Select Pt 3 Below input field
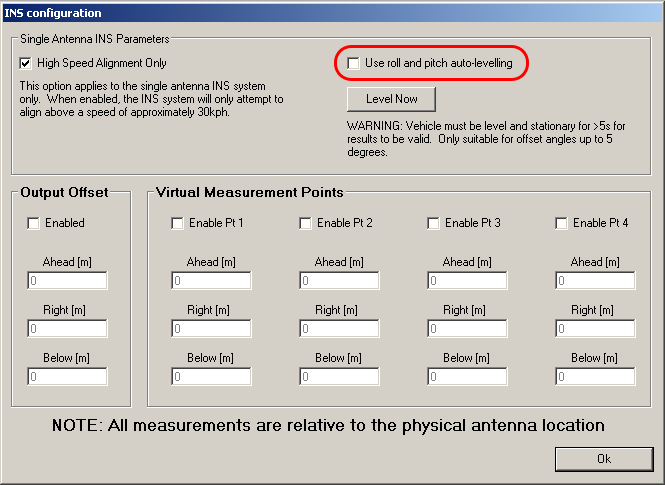 click(467, 377)
